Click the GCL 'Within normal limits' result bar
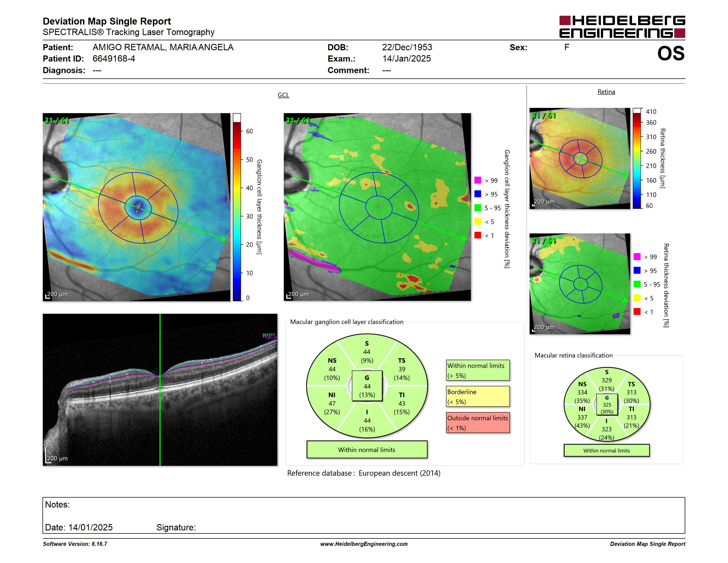Image resolution: width=728 pixels, height=563 pixels. click(367, 450)
